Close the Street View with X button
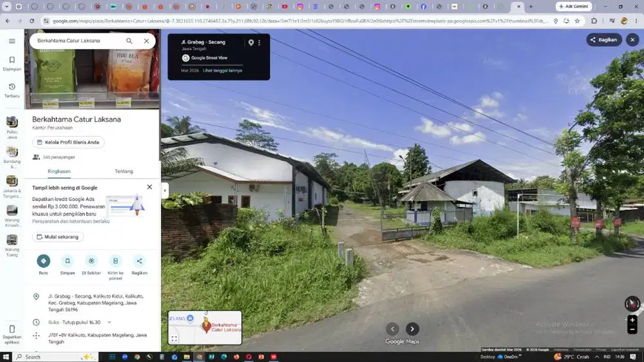The image size is (644, 362). [632, 40]
